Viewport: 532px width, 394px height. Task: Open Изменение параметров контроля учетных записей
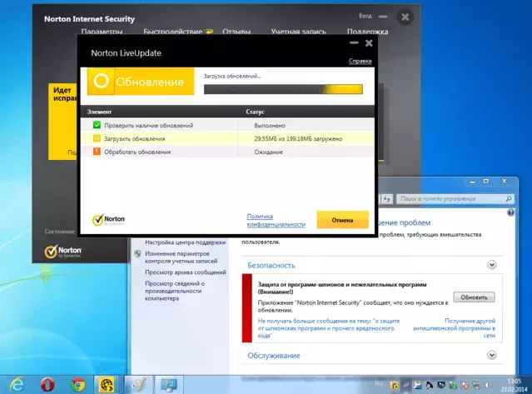[181, 257]
